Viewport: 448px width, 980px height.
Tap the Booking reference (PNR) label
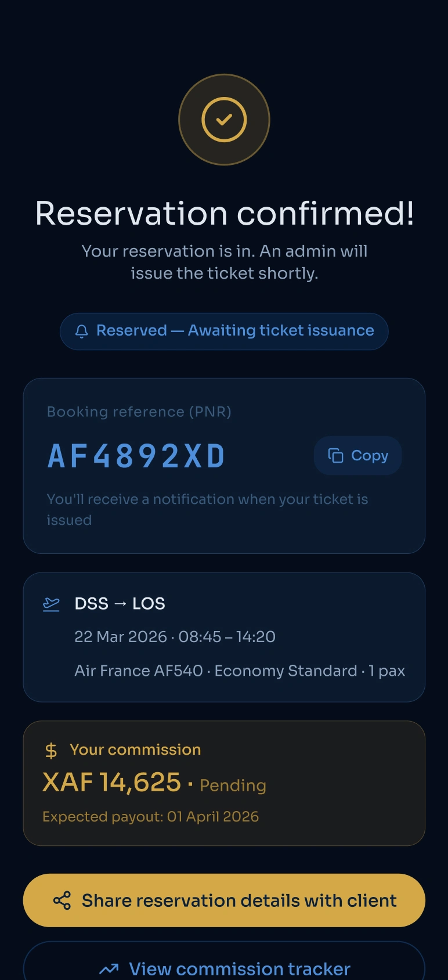pyautogui.click(x=139, y=412)
